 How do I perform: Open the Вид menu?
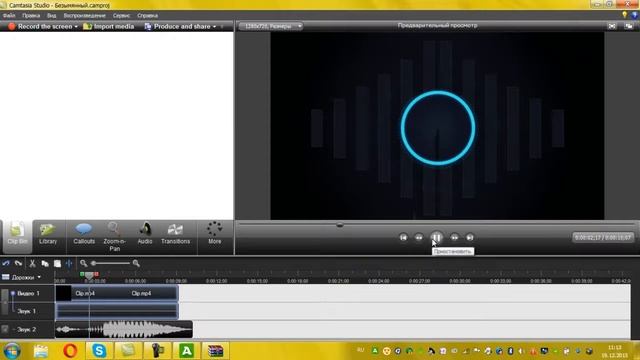51,16
